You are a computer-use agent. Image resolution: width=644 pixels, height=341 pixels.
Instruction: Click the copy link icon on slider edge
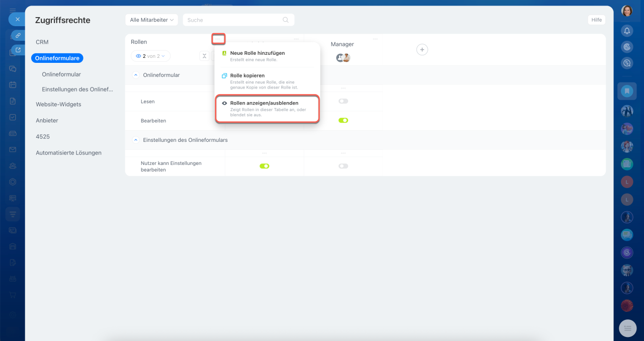(x=18, y=36)
